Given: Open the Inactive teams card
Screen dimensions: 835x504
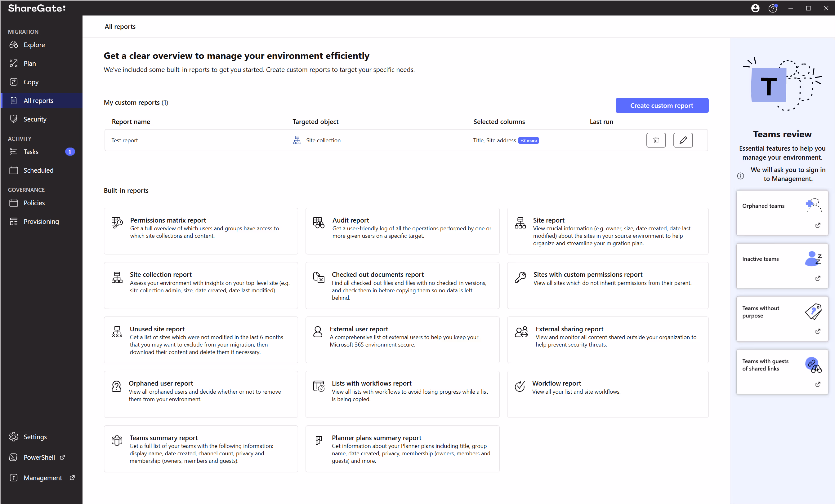Looking at the screenshot, I should point(781,266).
